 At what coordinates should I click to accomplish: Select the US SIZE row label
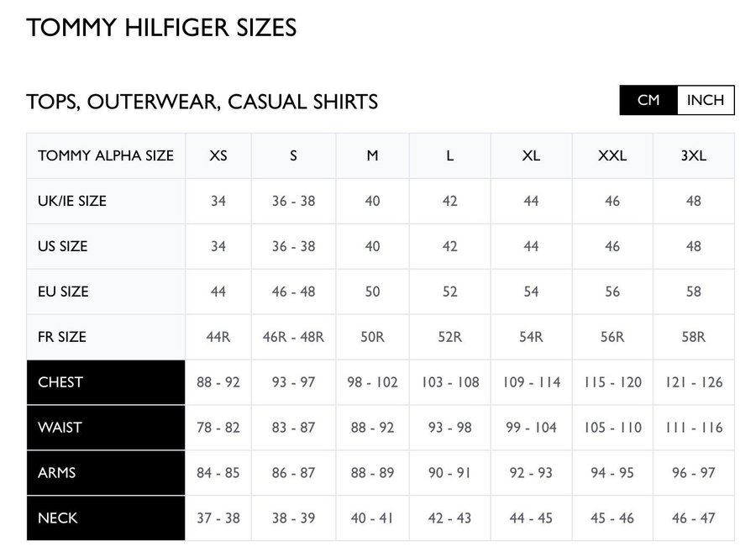[106, 246]
